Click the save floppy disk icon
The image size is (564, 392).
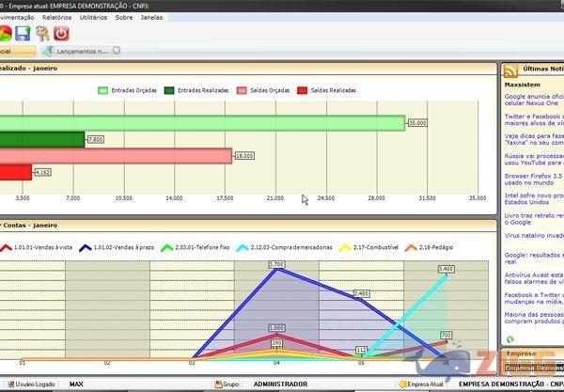tap(23, 33)
